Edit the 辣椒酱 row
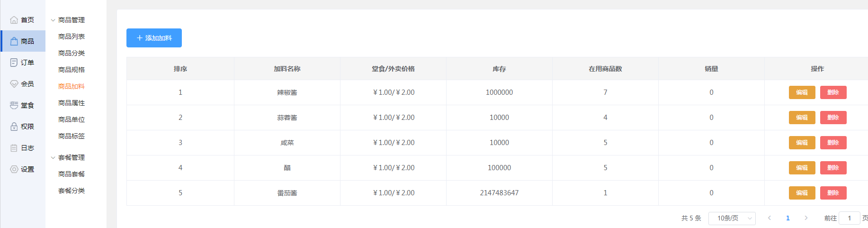 (802, 92)
